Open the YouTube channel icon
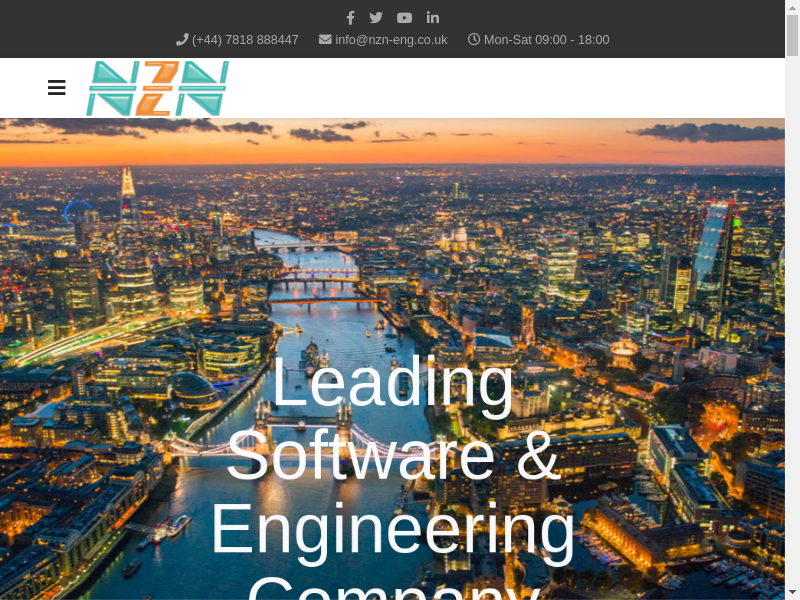Viewport: 800px width, 600px height. click(404, 17)
